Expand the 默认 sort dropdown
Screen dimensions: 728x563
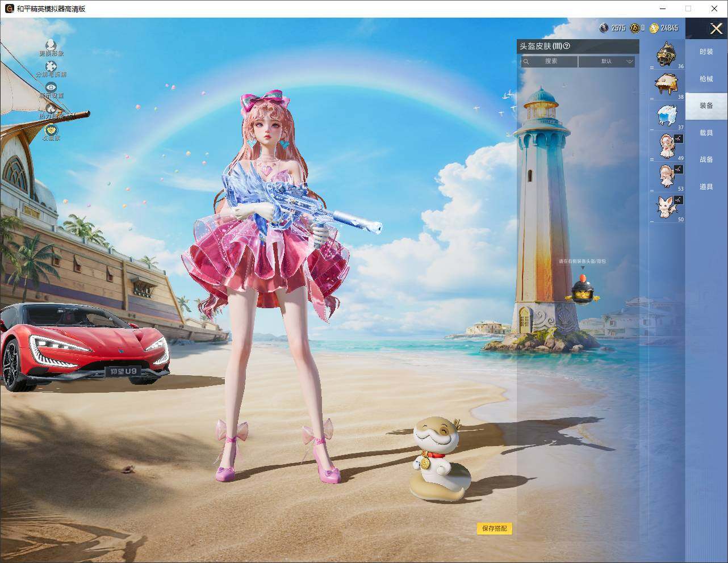click(x=606, y=61)
